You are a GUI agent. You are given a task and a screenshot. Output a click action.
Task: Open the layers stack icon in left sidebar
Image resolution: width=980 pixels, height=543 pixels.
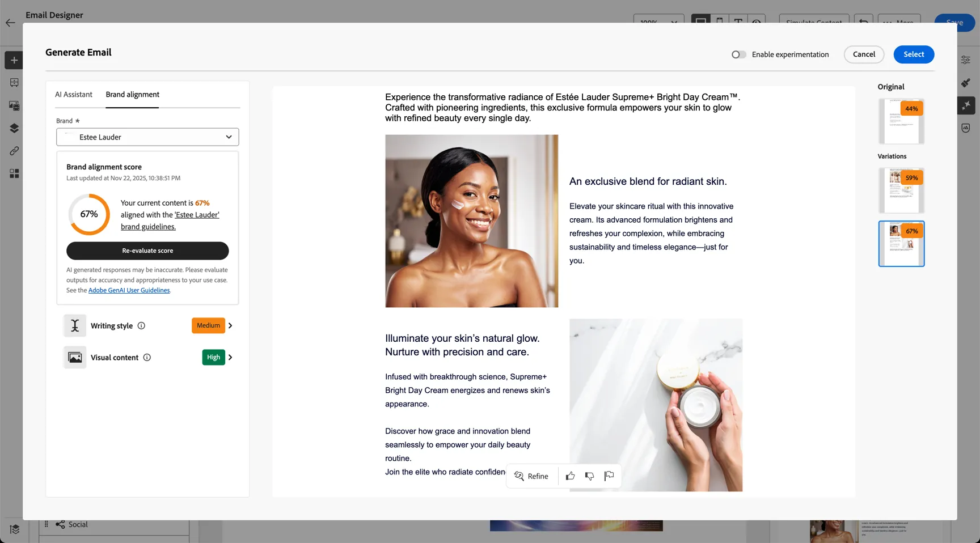point(14,128)
